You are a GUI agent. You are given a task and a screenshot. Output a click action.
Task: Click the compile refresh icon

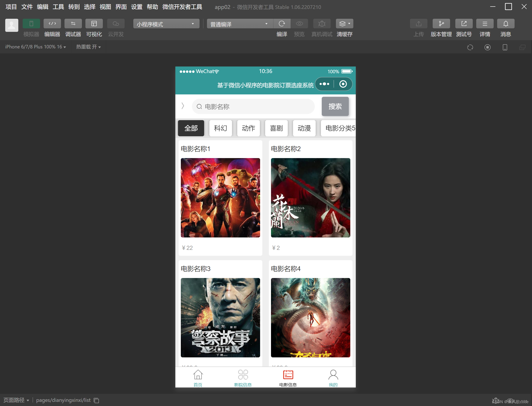(281, 24)
